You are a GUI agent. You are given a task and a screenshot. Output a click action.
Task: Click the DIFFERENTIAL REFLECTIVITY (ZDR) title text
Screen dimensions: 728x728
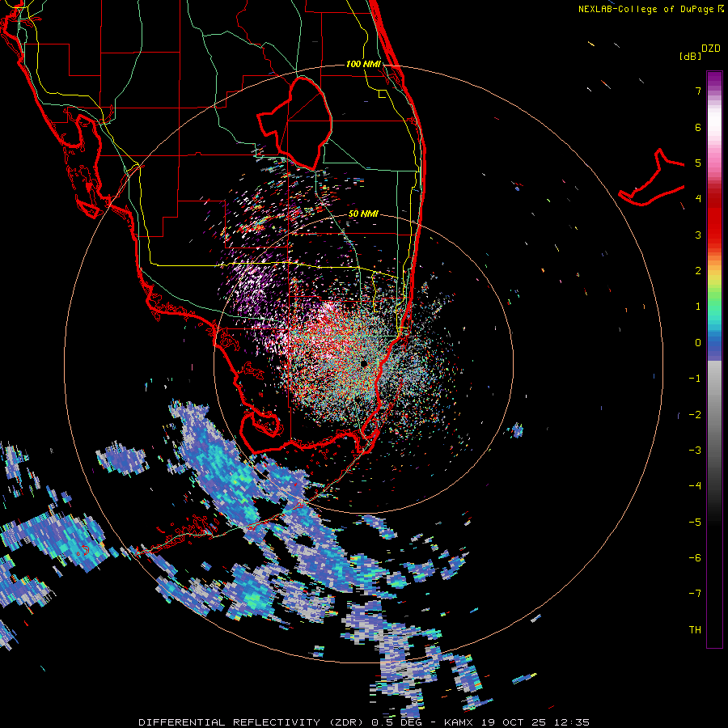[252, 722]
